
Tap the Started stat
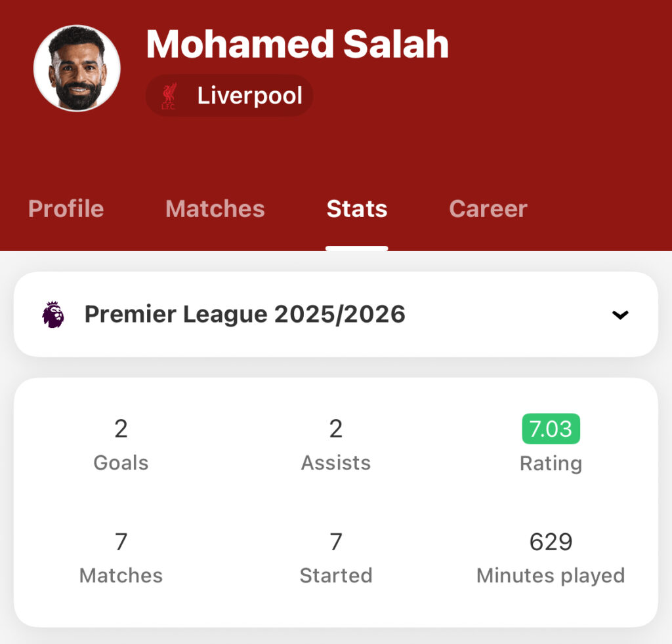tap(336, 558)
